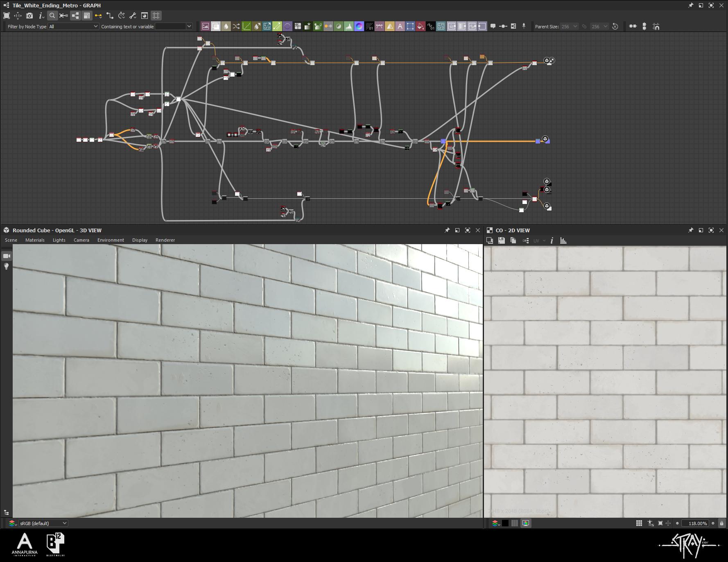The image size is (728, 562).
Task: Add a Levels node from the toolbar
Action: coord(349,26)
